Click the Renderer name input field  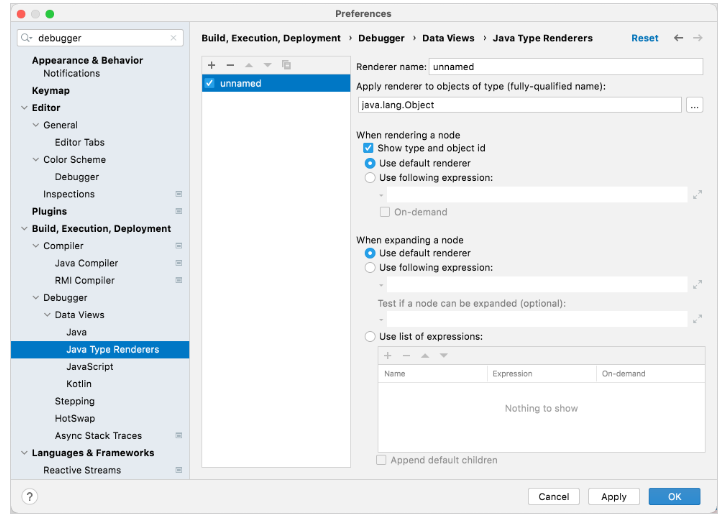[566, 67]
